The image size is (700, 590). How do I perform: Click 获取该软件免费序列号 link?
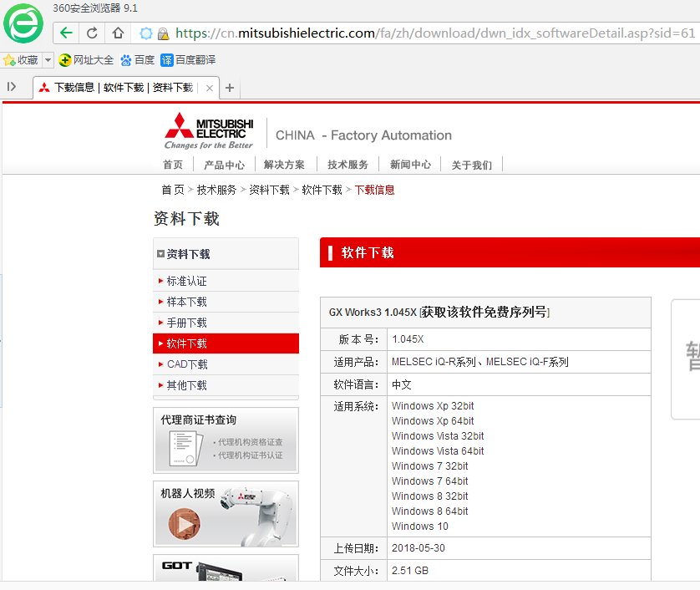pyautogui.click(x=485, y=313)
